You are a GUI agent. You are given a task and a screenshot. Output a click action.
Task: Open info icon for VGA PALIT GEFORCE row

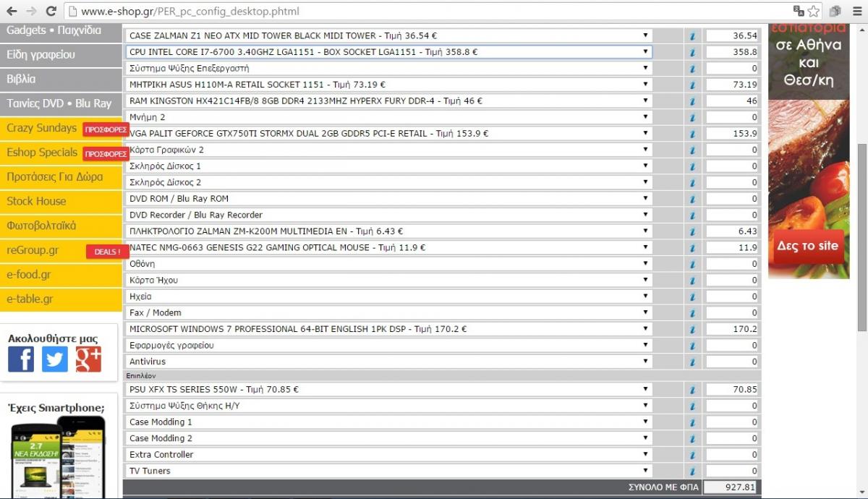[x=693, y=134]
